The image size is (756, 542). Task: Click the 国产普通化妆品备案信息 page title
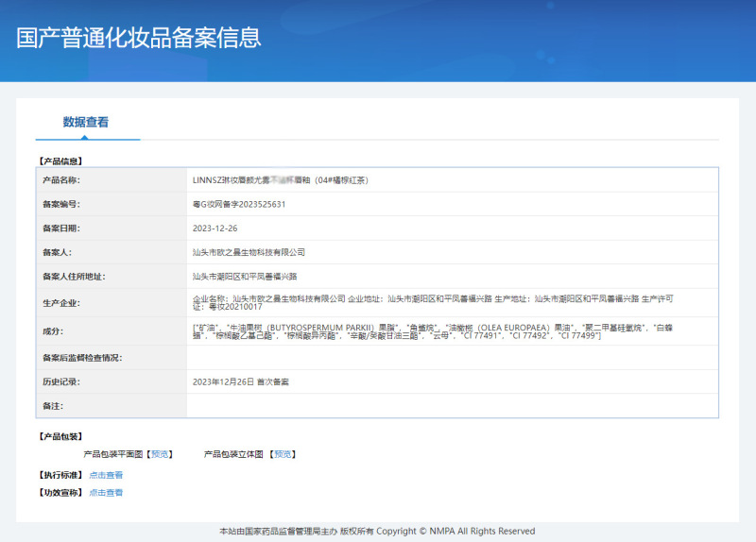pyautogui.click(x=139, y=38)
